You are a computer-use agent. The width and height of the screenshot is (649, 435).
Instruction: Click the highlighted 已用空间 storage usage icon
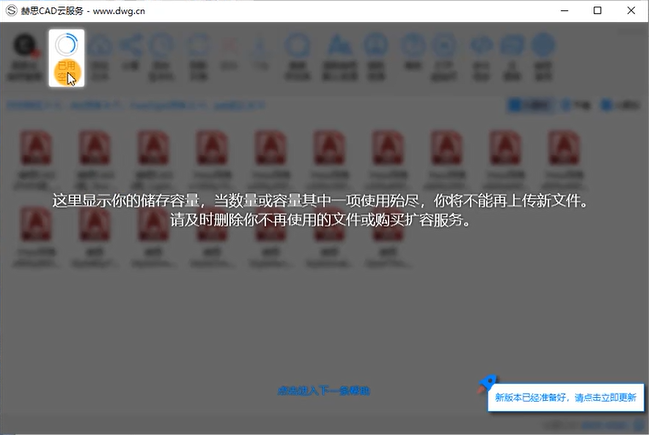[x=67, y=58]
